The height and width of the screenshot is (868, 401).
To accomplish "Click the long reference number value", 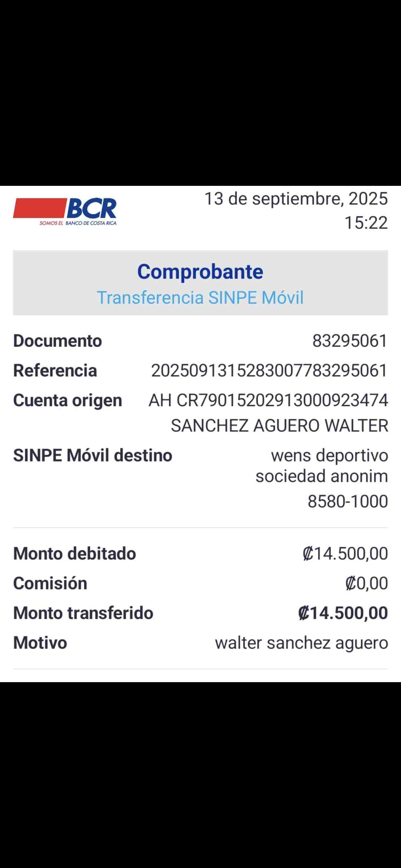I will point(270,371).
